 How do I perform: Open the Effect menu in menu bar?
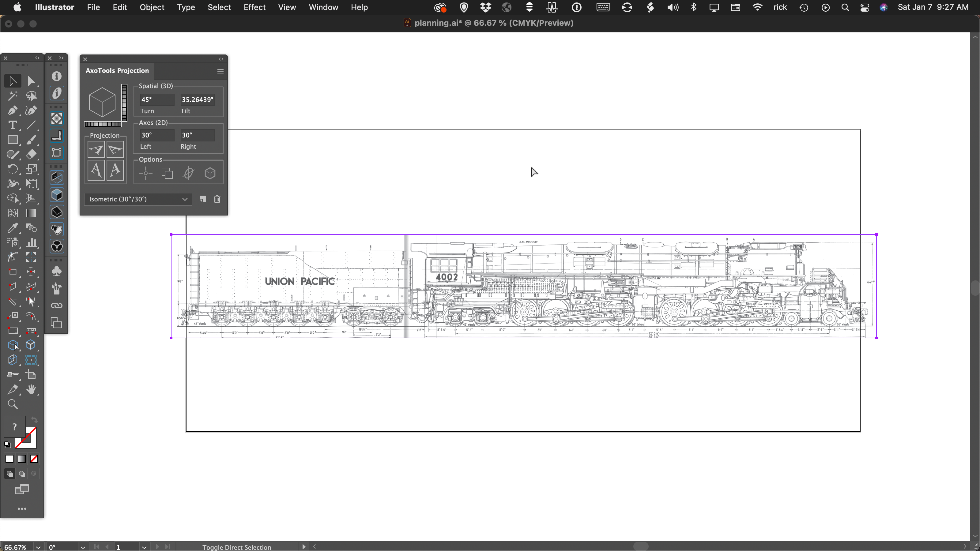click(254, 7)
